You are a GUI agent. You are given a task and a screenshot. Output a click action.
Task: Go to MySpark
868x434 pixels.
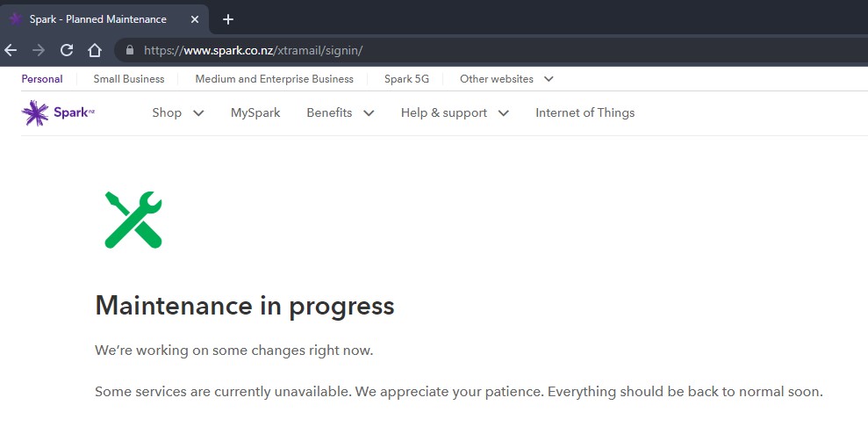255,113
